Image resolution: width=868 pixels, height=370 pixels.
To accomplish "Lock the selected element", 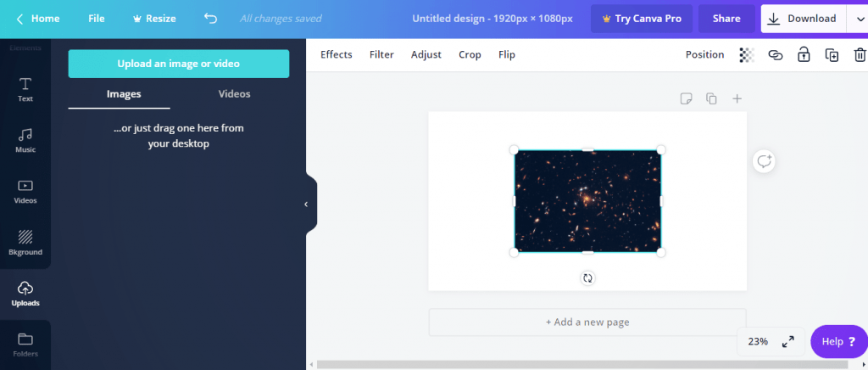I will (x=804, y=54).
